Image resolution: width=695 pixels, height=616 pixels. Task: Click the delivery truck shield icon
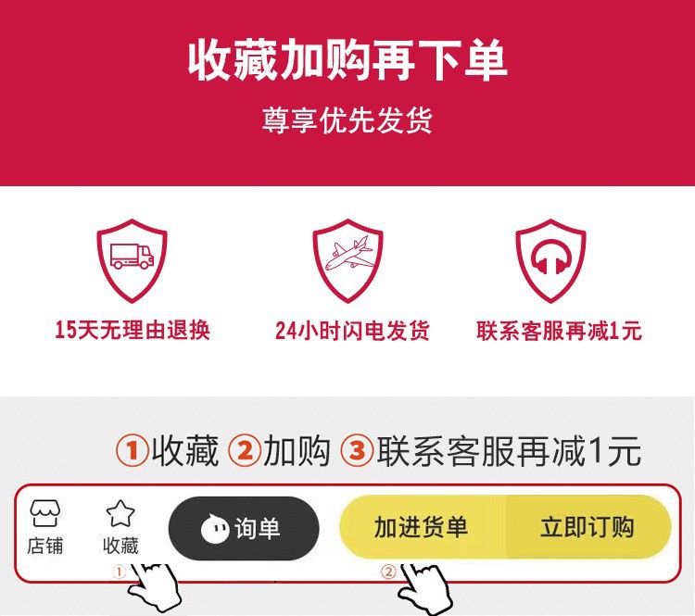click(132, 260)
